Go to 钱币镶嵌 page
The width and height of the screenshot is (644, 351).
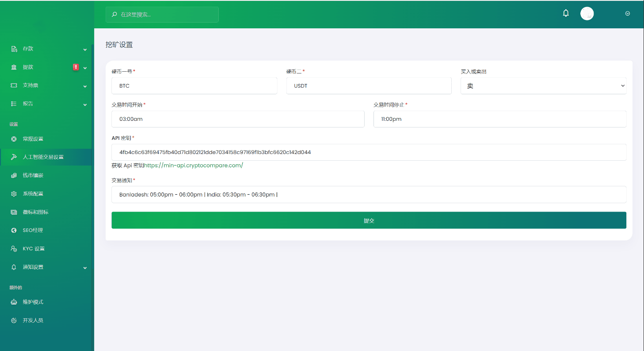coord(47,176)
